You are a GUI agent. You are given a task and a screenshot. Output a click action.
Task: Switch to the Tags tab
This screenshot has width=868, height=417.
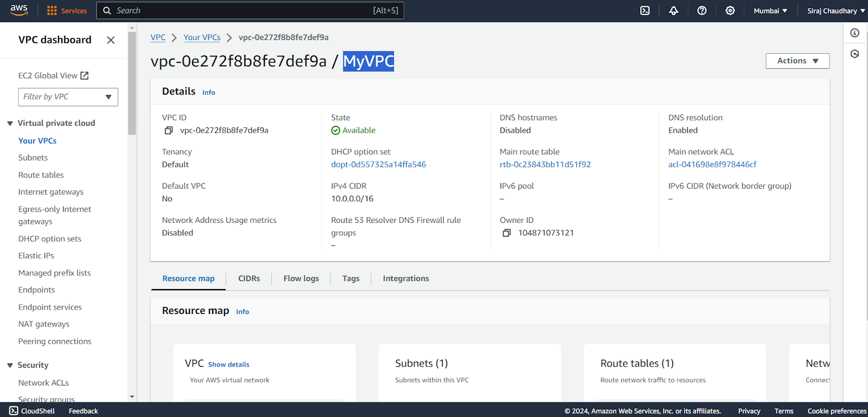pos(351,279)
